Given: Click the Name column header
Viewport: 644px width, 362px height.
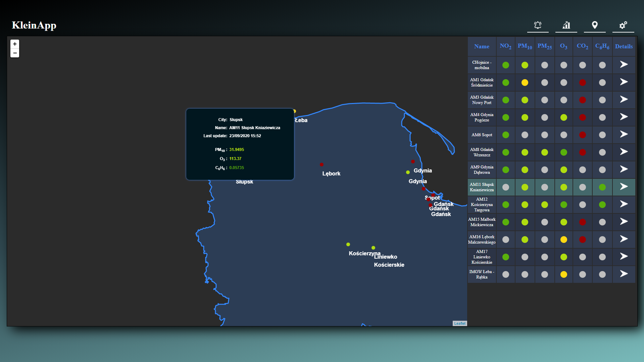Looking at the screenshot, I should (x=482, y=46).
